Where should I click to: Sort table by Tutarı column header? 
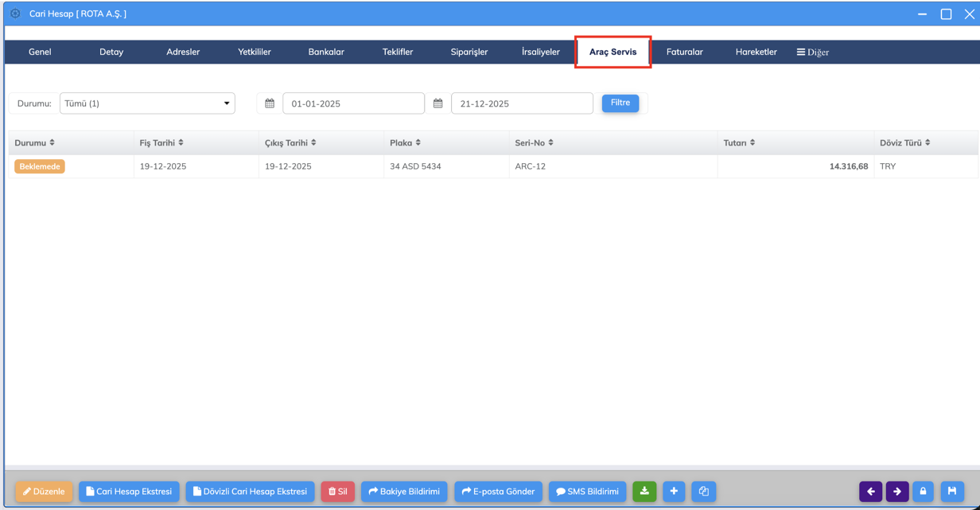pyautogui.click(x=739, y=143)
